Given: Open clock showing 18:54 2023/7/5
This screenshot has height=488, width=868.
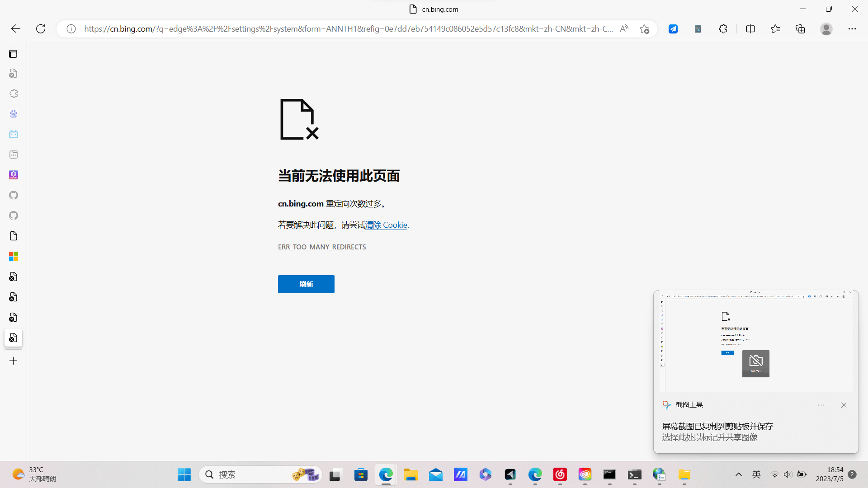Looking at the screenshot, I should point(830,474).
